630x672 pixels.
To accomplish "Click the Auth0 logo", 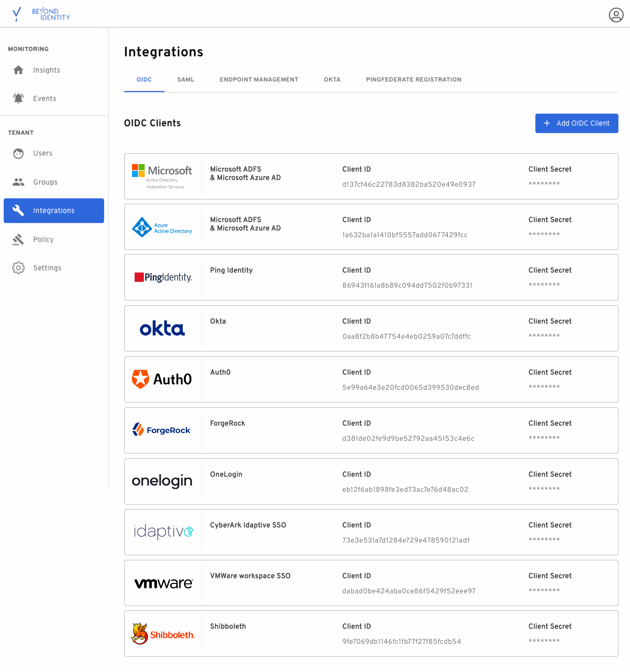I will click(x=162, y=379).
